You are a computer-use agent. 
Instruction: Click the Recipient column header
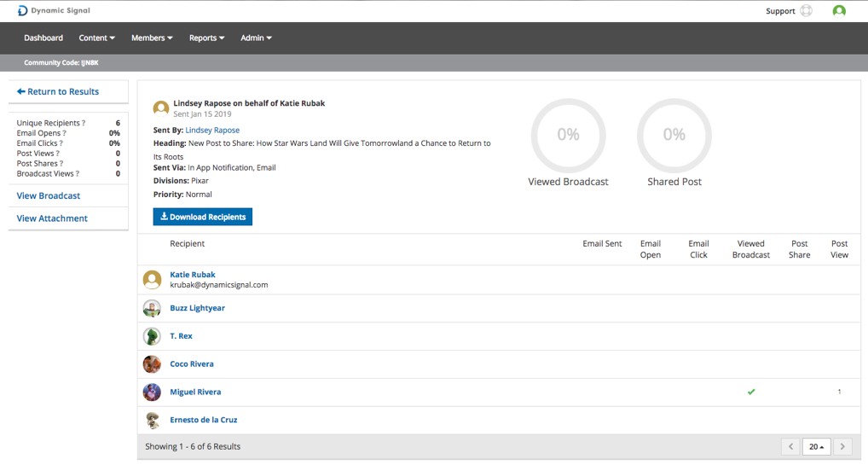(x=187, y=244)
